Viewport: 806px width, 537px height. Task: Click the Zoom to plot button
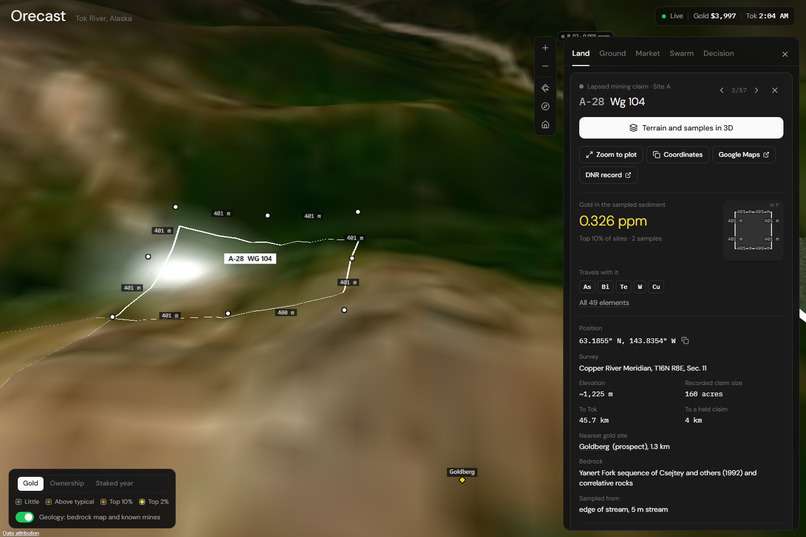pyautogui.click(x=611, y=155)
